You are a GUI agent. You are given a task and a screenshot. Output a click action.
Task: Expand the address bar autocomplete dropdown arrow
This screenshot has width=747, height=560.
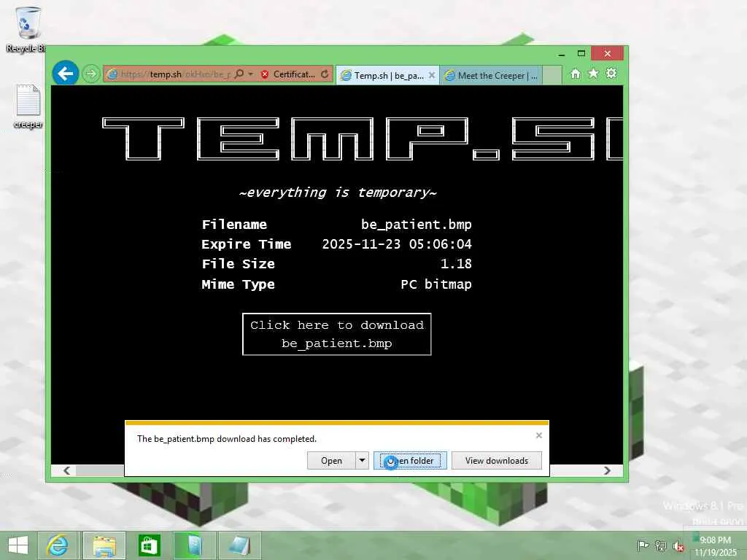click(251, 74)
